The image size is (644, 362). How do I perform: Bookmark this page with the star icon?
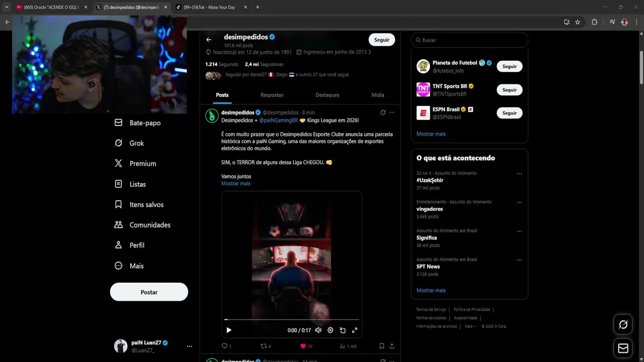(578, 22)
